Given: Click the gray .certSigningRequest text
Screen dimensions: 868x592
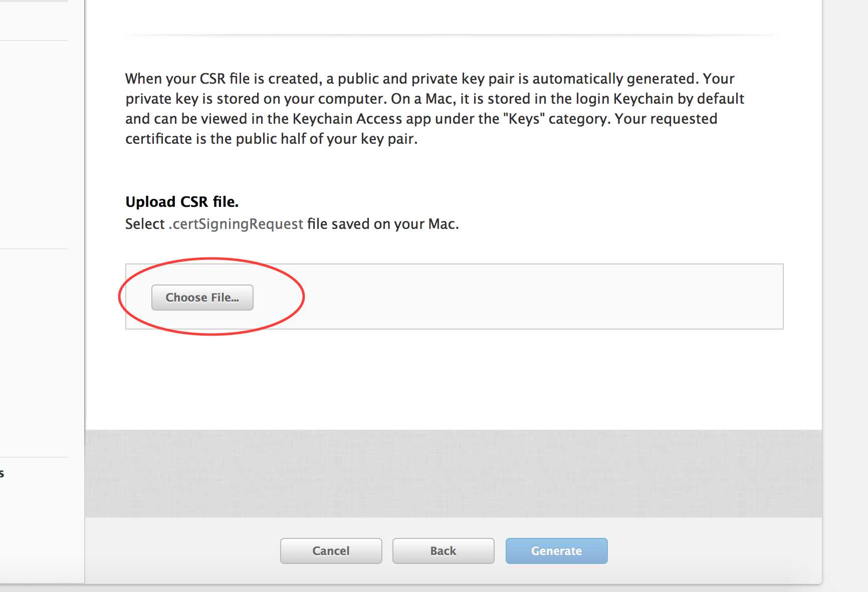Looking at the screenshot, I should pyautogui.click(x=236, y=224).
